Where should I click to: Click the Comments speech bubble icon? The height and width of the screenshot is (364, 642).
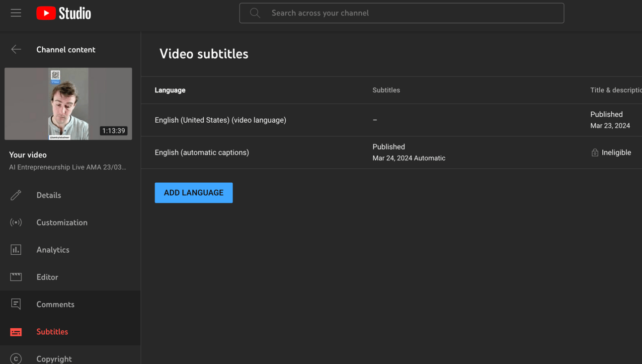coord(16,304)
